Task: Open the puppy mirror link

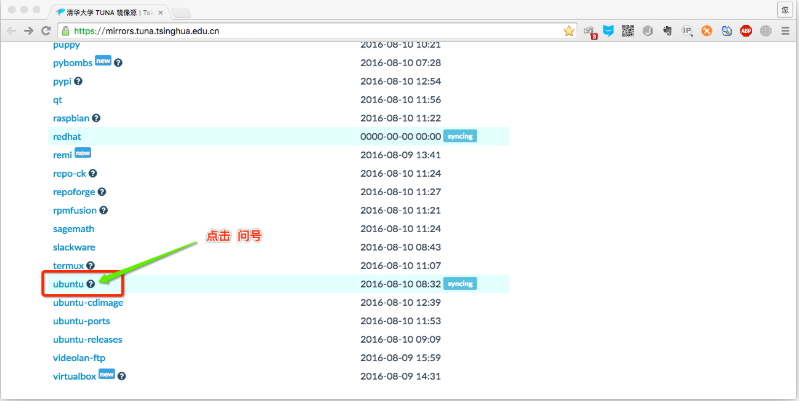Action: 66,45
